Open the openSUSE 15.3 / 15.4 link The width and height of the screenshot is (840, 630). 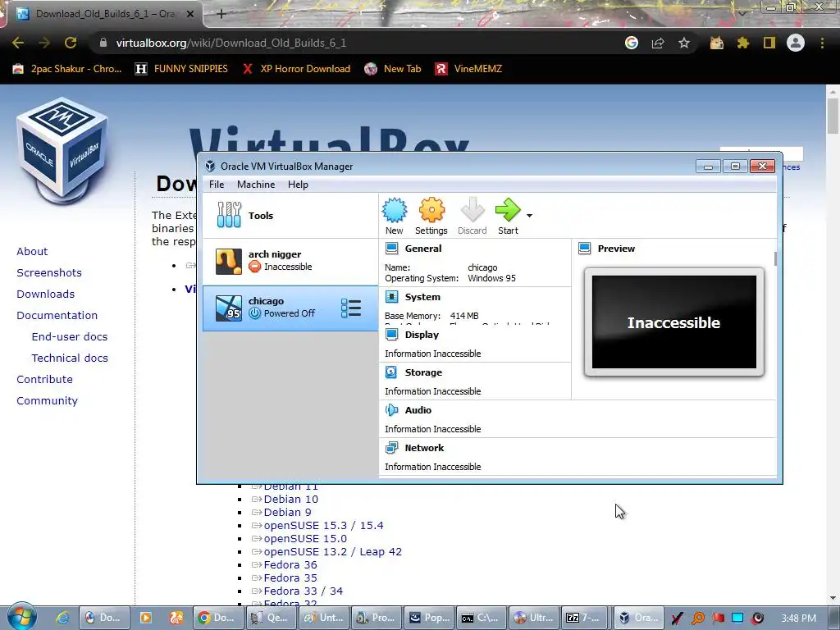(323, 526)
